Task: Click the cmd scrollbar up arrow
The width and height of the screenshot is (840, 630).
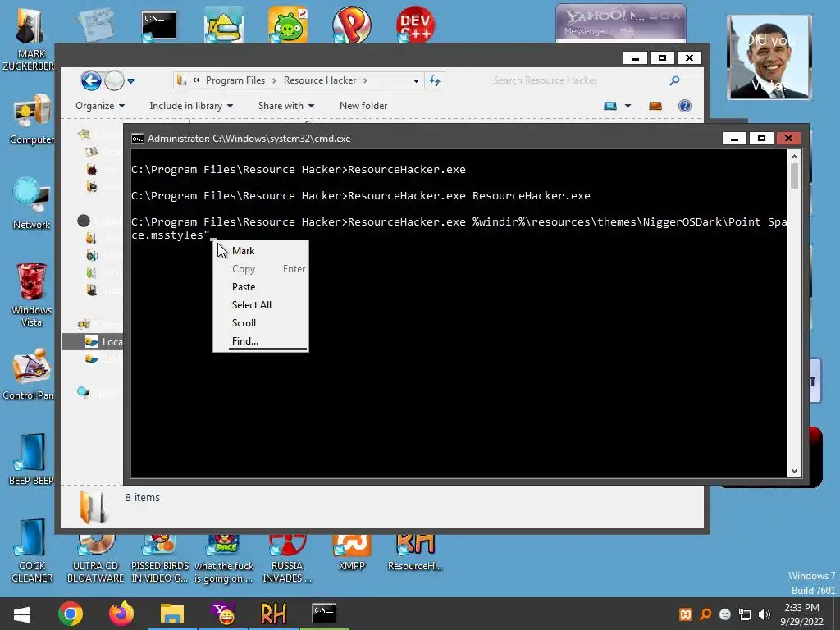Action: pyautogui.click(x=794, y=157)
